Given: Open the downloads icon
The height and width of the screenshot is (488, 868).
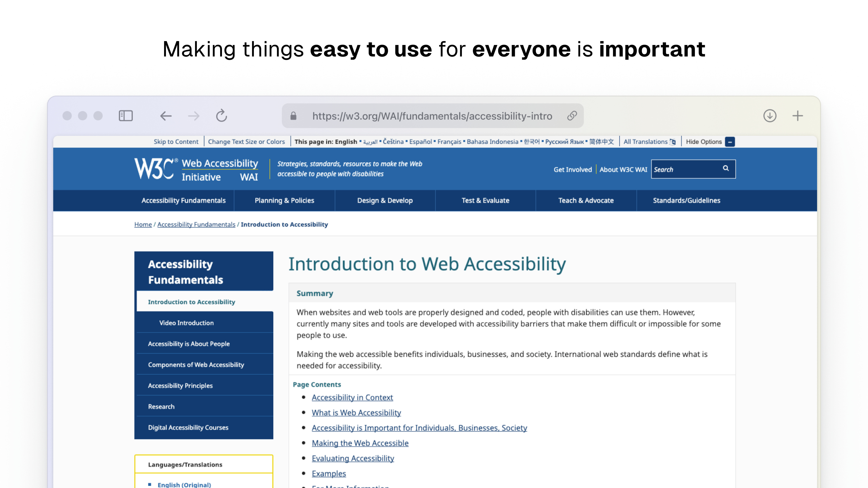Looking at the screenshot, I should [x=770, y=116].
